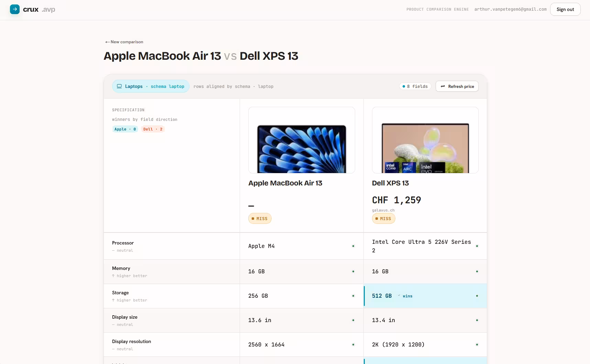Click the Memory row label
The height and width of the screenshot is (364, 590).
point(121,268)
